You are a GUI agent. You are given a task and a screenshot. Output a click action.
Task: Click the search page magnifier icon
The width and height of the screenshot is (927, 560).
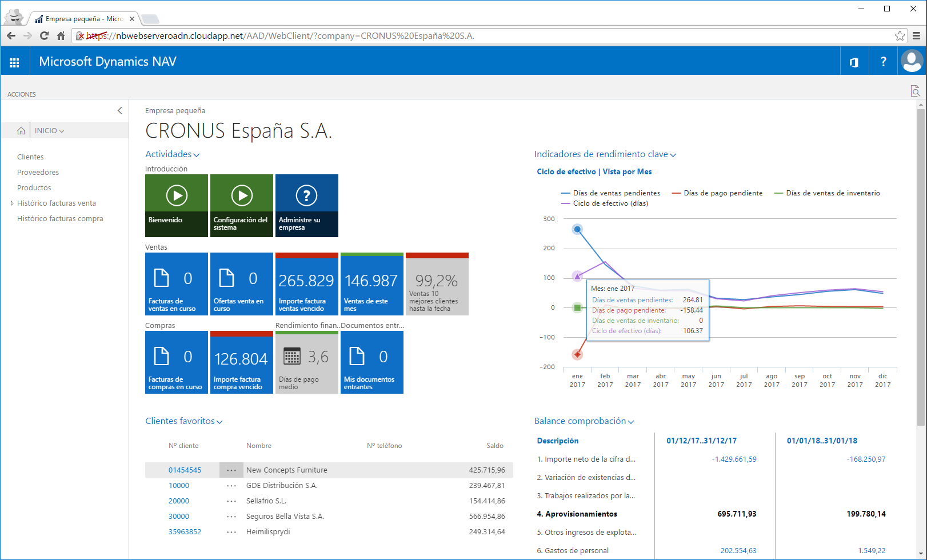[915, 91]
